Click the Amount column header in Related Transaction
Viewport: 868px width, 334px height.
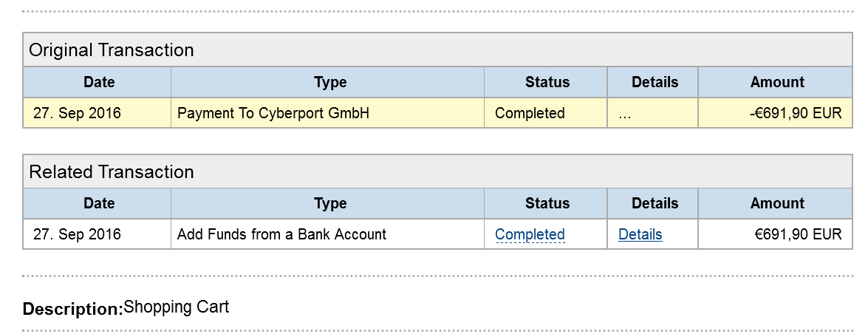pos(777,203)
